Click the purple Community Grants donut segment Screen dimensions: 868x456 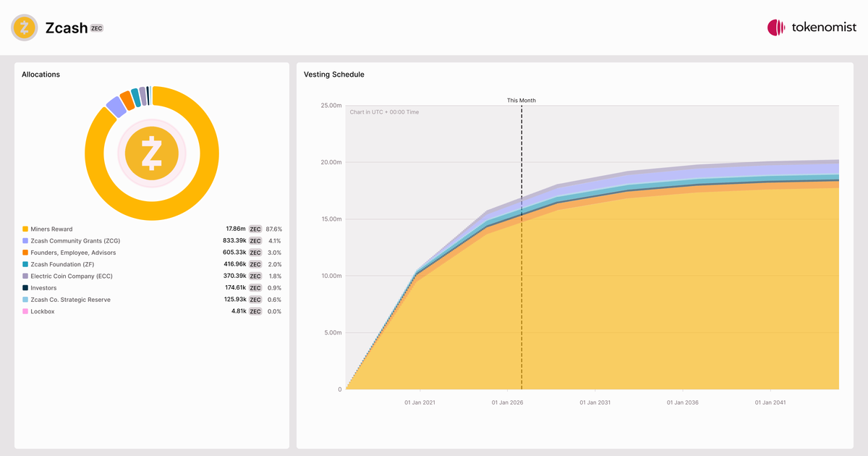[x=116, y=107]
